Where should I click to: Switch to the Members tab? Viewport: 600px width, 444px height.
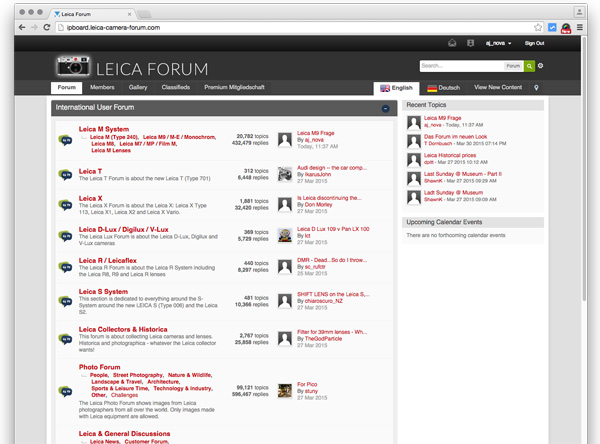(x=102, y=88)
